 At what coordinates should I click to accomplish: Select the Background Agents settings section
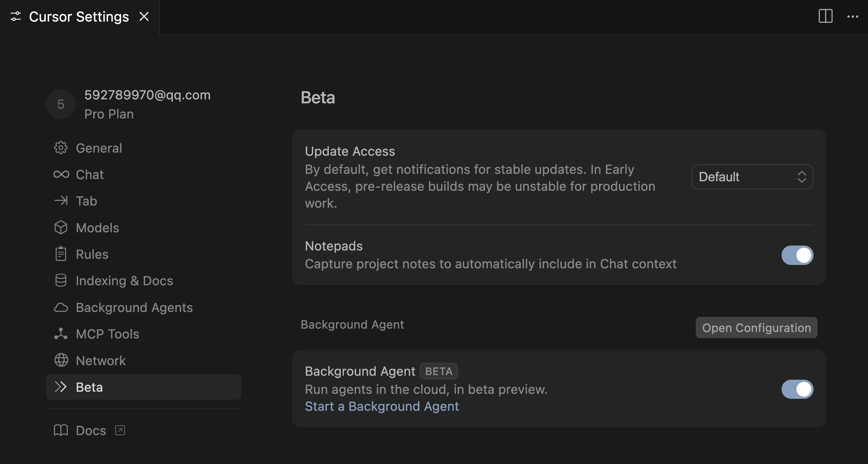[x=134, y=307]
